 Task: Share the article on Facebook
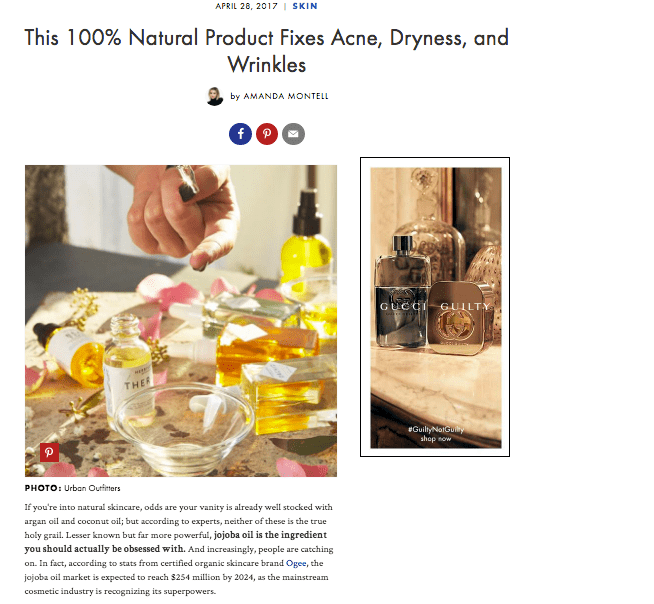click(x=240, y=134)
